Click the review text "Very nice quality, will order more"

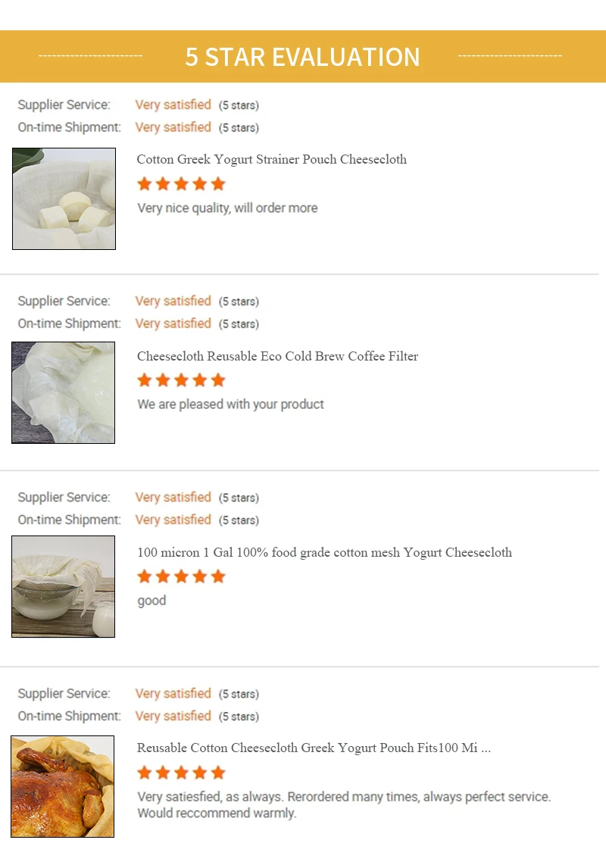click(x=227, y=208)
